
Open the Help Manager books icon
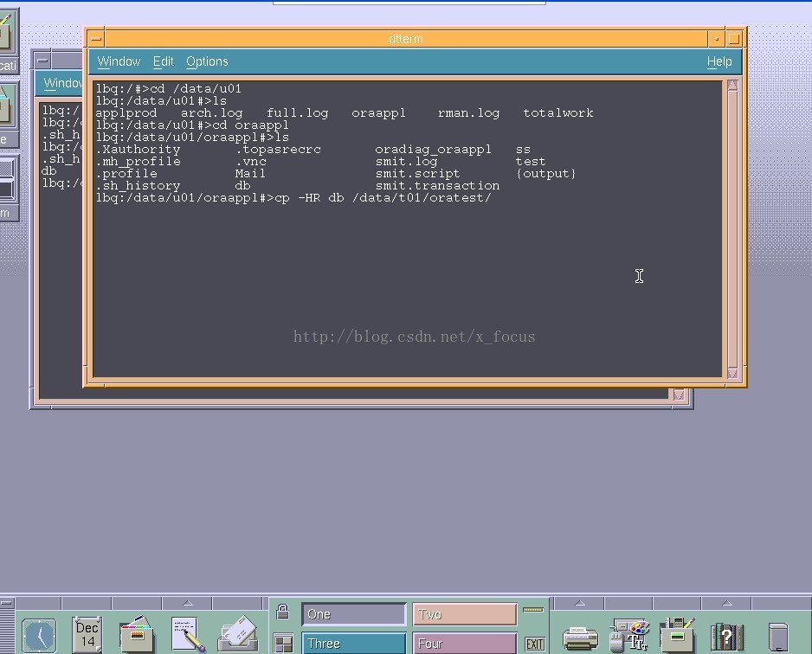point(726,637)
